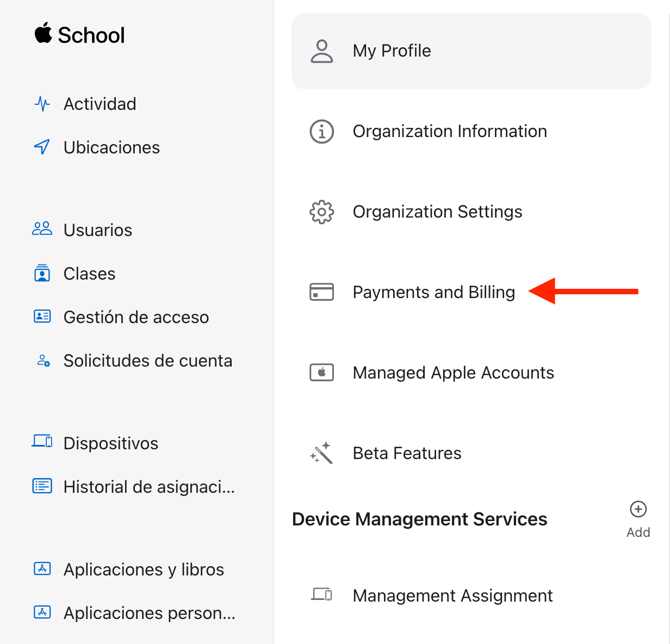Click the Dispositivos devices icon
Viewport: 670px width, 644px height.
42,442
